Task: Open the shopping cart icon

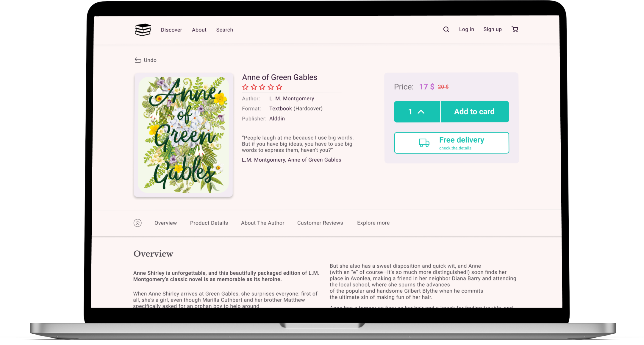Action: coord(515,29)
